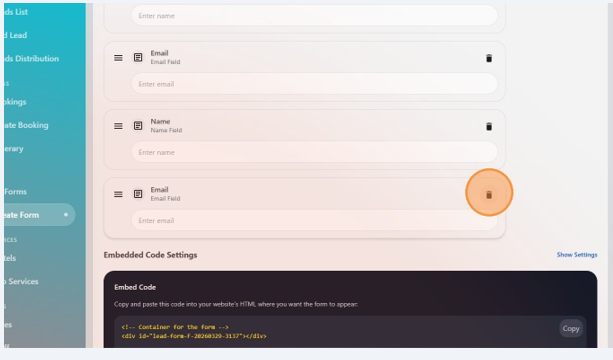The height and width of the screenshot is (360, 613).
Task: Select Create Booking in sidebar
Action: pyautogui.click(x=26, y=125)
